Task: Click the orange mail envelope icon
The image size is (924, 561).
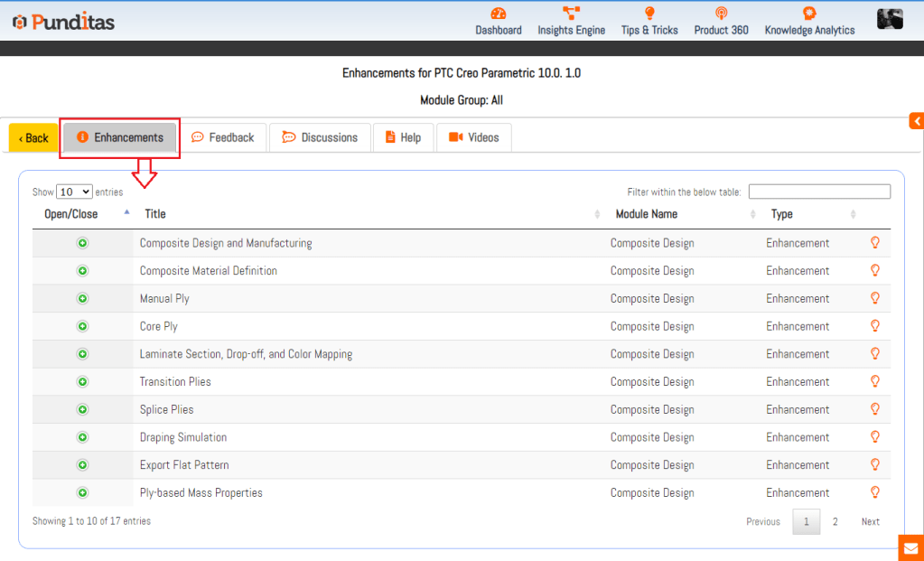Action: [x=910, y=547]
